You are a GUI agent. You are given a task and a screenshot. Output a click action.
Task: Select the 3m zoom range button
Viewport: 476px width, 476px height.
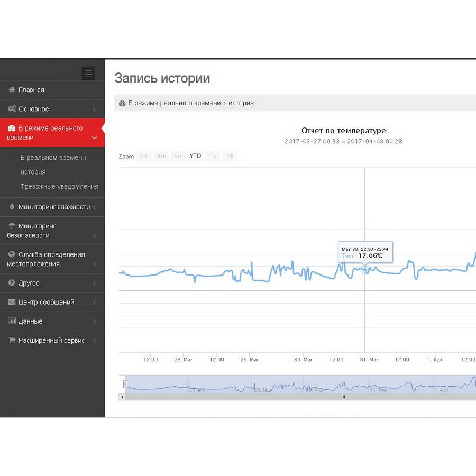(x=161, y=156)
